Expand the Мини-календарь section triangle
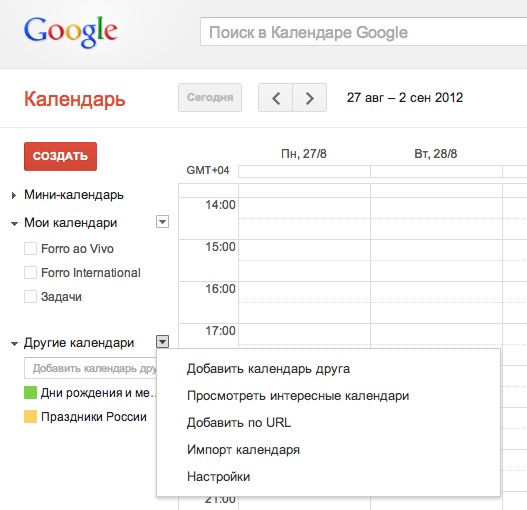The height and width of the screenshot is (510, 527). point(14,195)
